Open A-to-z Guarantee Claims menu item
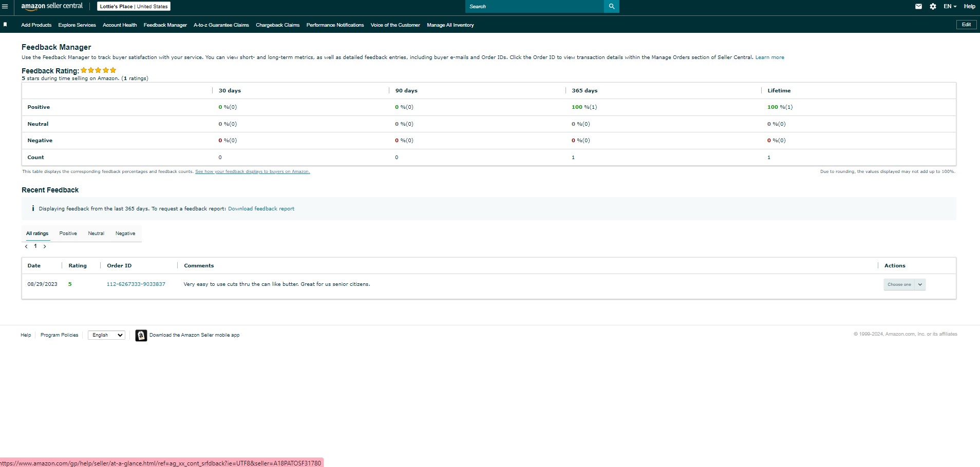Viewport: 980px width, 467px height. tap(221, 25)
